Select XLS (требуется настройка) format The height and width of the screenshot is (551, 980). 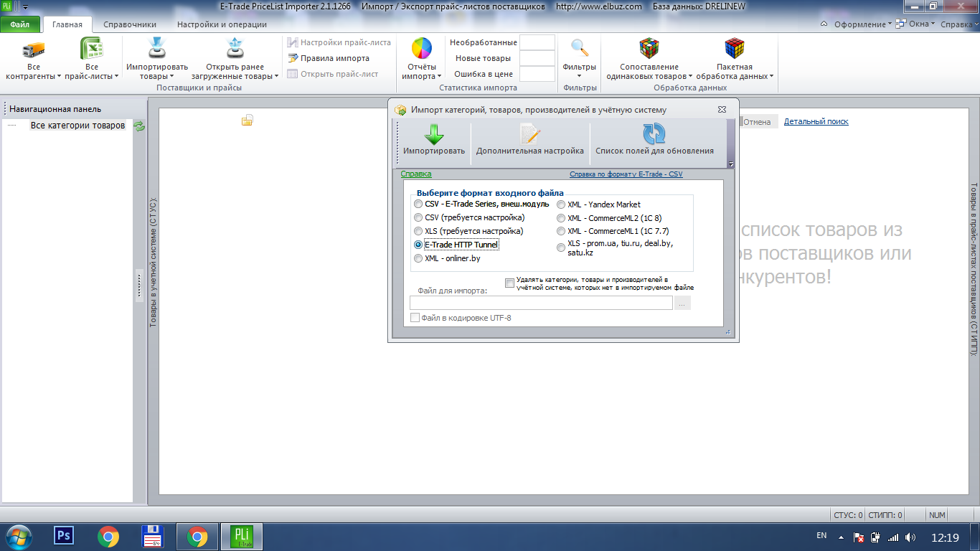point(418,231)
